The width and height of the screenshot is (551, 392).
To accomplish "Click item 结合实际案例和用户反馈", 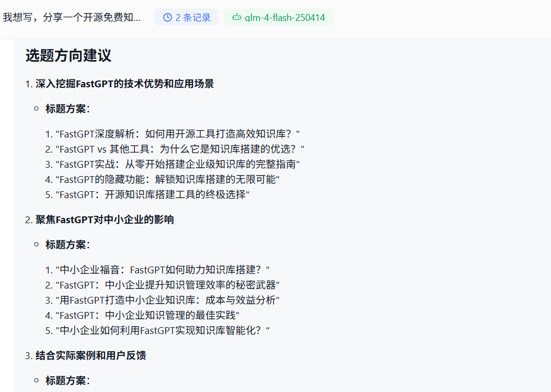I will [90, 355].
